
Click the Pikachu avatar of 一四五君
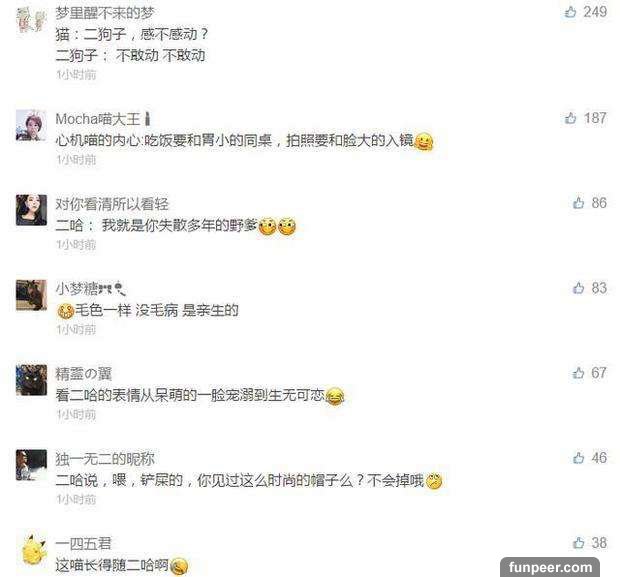[x=34, y=549]
